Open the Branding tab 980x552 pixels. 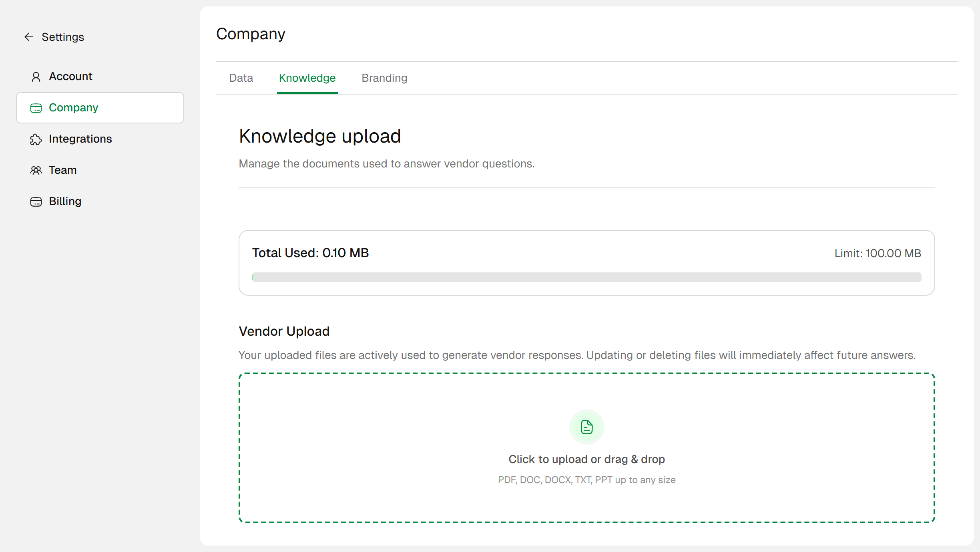pyautogui.click(x=384, y=78)
